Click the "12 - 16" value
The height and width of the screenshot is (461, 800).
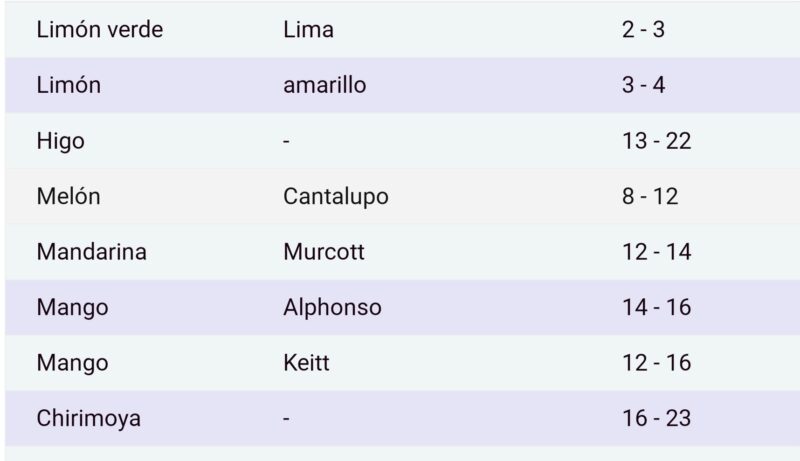[x=656, y=362]
